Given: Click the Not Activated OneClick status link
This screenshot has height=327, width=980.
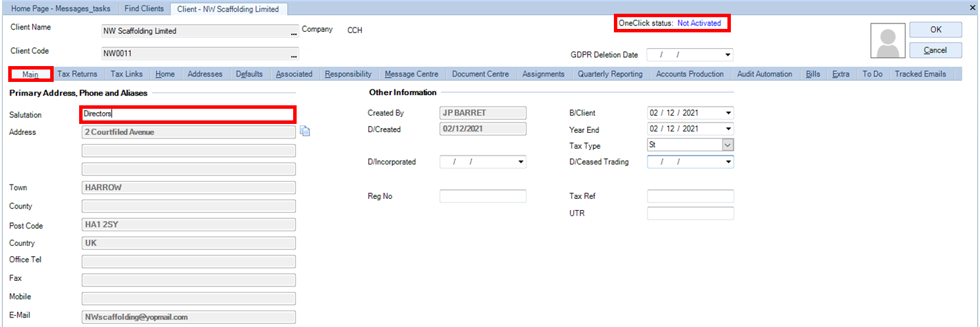Looking at the screenshot, I should tap(699, 23).
